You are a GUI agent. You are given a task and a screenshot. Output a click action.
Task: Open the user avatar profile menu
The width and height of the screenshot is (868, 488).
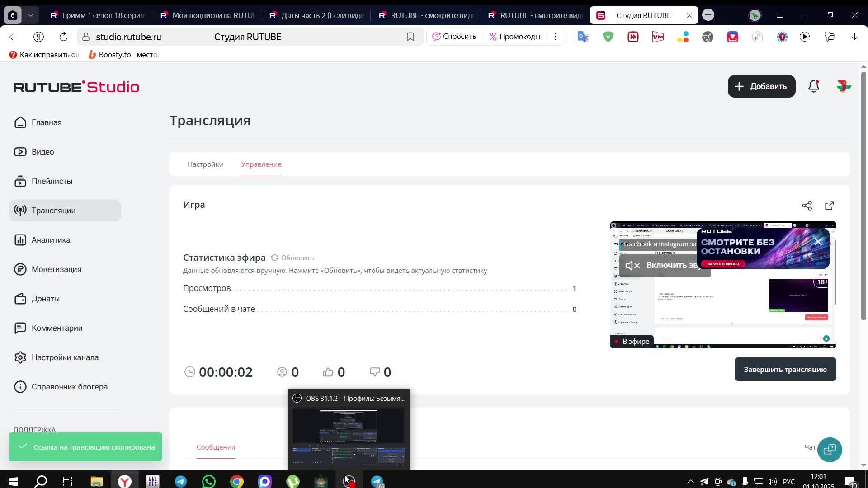tap(844, 86)
